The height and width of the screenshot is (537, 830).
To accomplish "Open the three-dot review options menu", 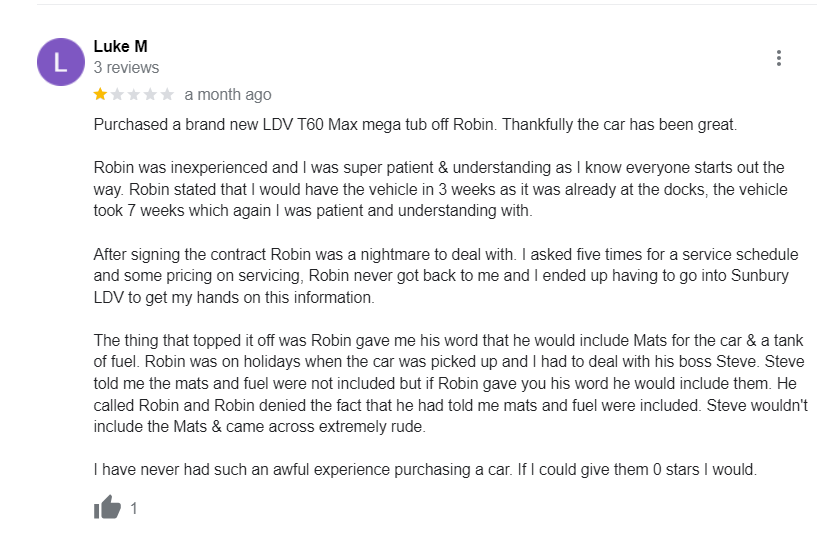I will pyautogui.click(x=779, y=58).
